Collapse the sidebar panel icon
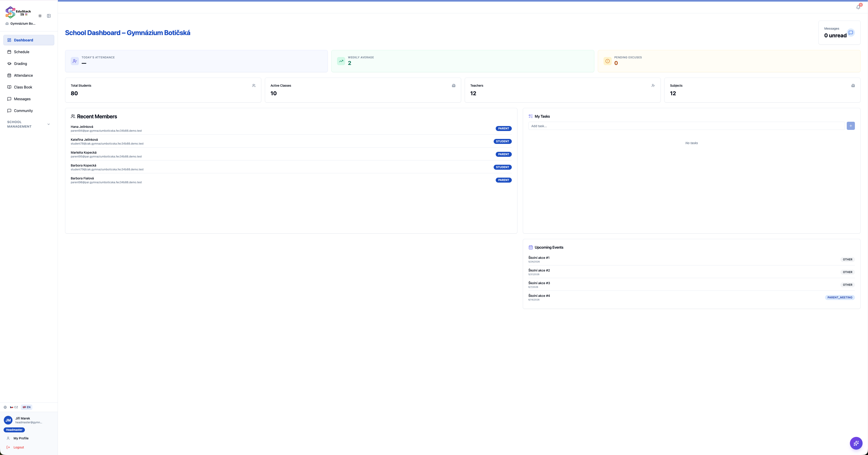This screenshot has height=455, width=868. [x=49, y=16]
